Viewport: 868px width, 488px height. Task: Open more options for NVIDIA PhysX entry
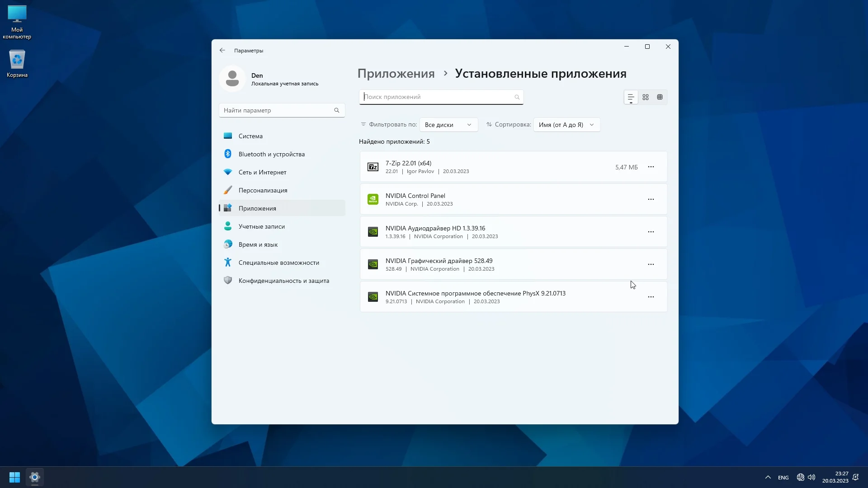tap(651, 297)
